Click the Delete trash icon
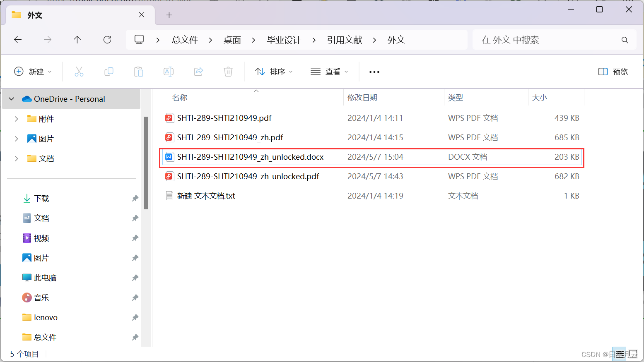 pyautogui.click(x=228, y=72)
